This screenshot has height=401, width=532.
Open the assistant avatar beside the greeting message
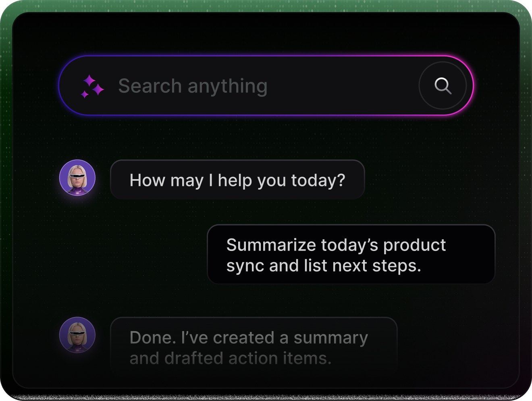point(77,178)
